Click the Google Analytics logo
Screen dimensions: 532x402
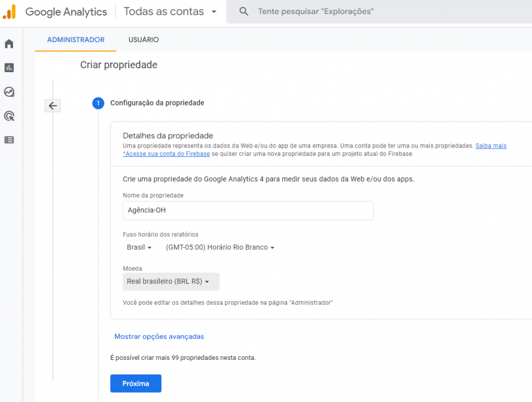(x=9, y=11)
